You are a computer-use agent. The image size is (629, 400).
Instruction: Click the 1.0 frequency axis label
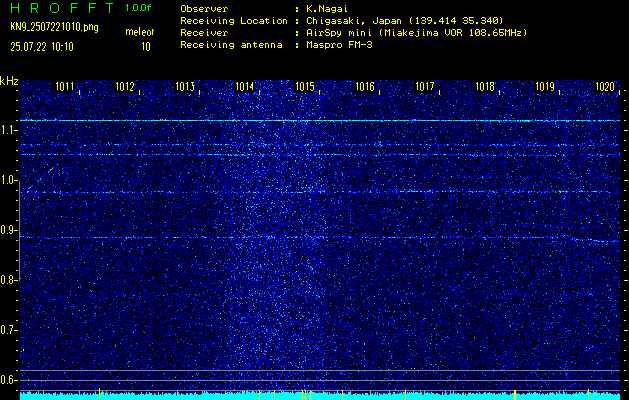(8, 181)
